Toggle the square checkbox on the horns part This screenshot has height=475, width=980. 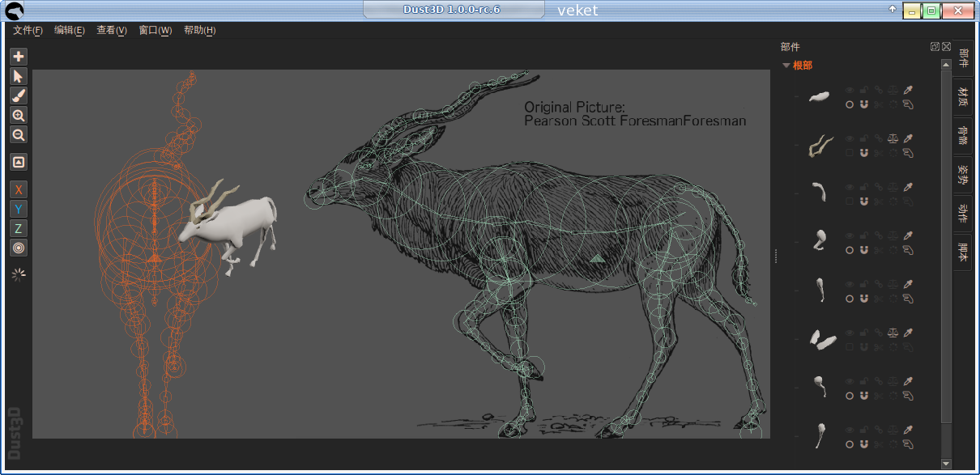pos(850,153)
